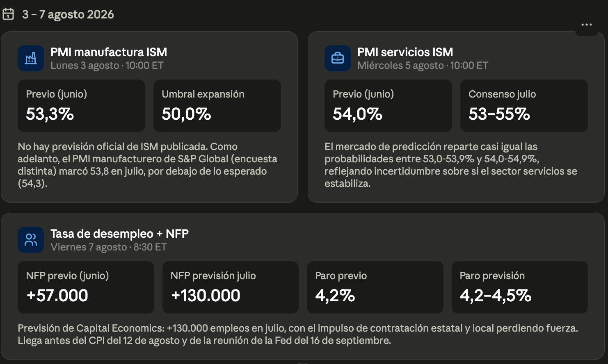Select the NFP previsión julio +130.000 tile
The width and height of the screenshot is (608, 364).
click(x=231, y=287)
